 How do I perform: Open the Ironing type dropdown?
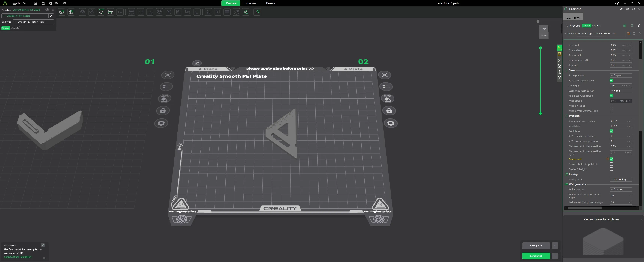[x=621, y=179]
